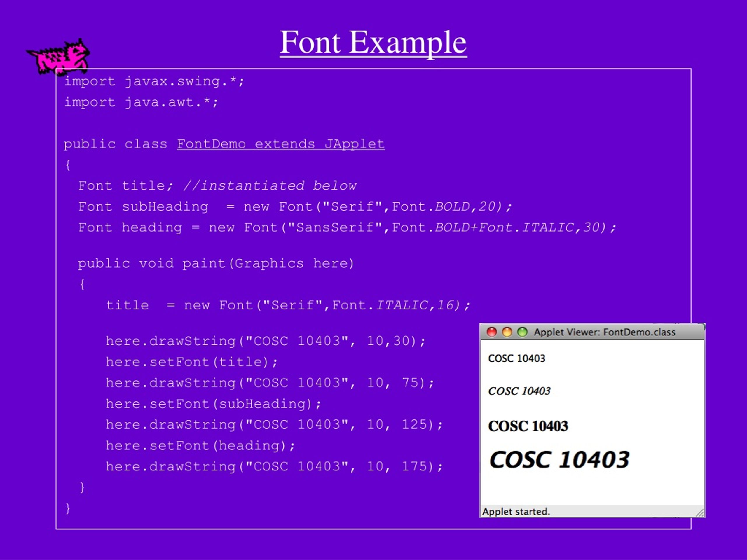Click 'here.setFont(heading);'
This screenshot has width=747, height=560.
pyautogui.click(x=200, y=446)
